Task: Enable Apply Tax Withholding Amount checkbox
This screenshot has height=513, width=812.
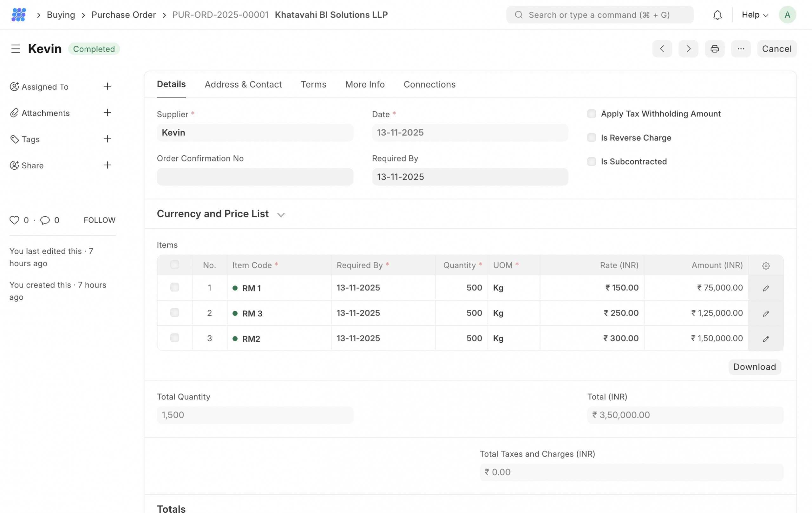Action: click(591, 114)
